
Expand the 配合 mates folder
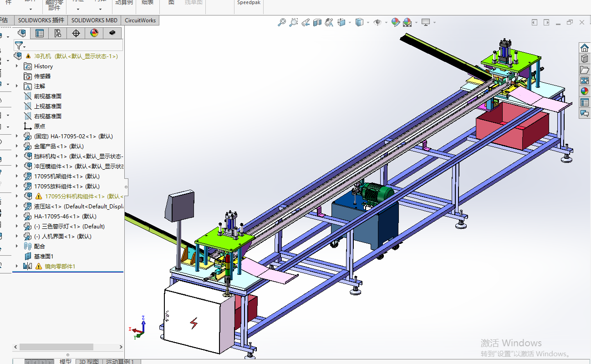(x=17, y=246)
